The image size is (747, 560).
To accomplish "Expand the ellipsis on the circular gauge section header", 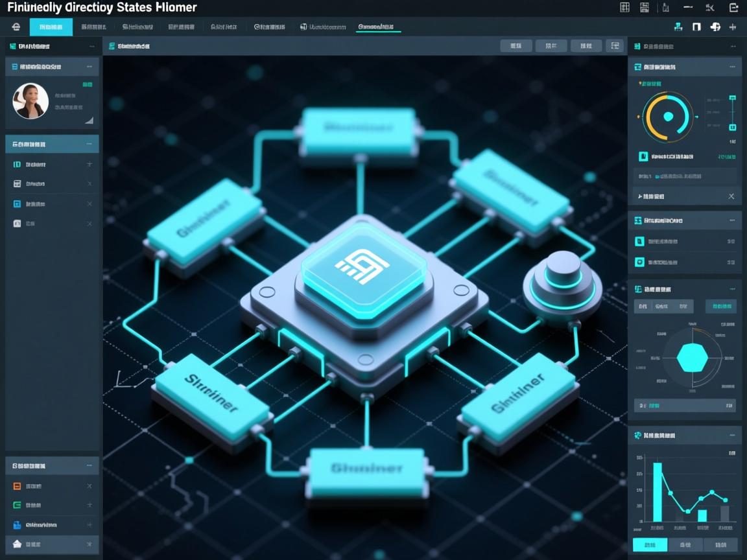I will coord(732,67).
